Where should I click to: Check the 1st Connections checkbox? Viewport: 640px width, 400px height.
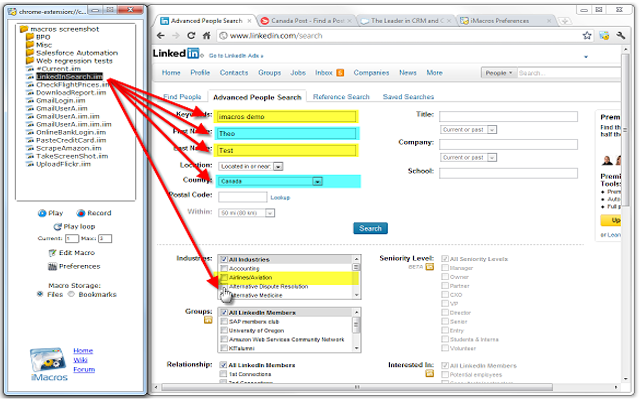(x=223, y=374)
